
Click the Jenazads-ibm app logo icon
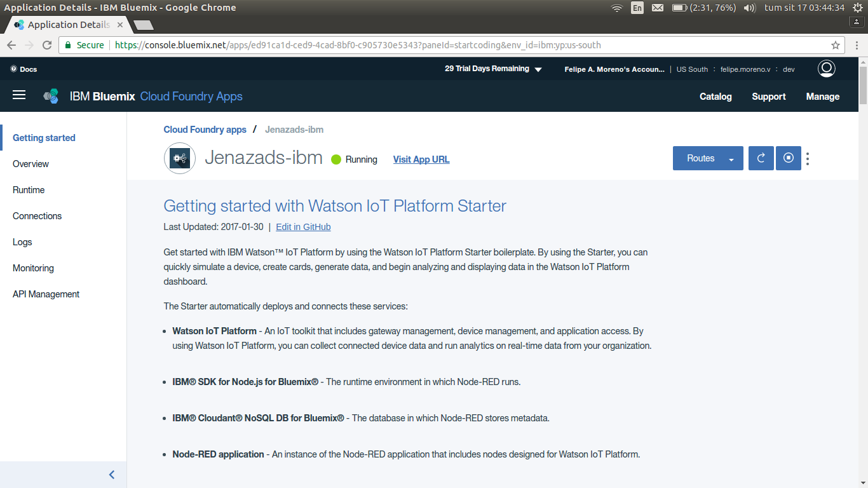(180, 158)
